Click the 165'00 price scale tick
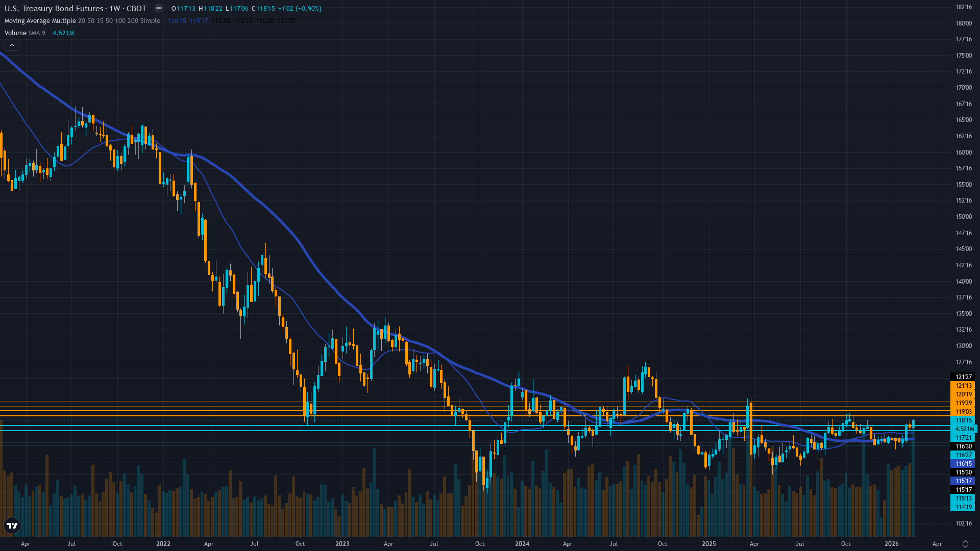The width and height of the screenshot is (980, 551). point(964,120)
